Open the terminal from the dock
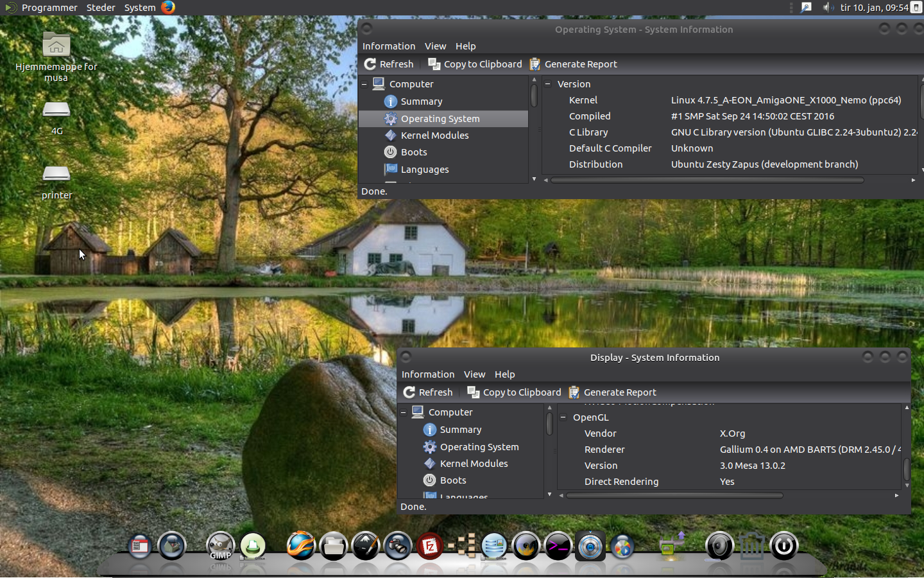This screenshot has width=924, height=578. coord(558,547)
